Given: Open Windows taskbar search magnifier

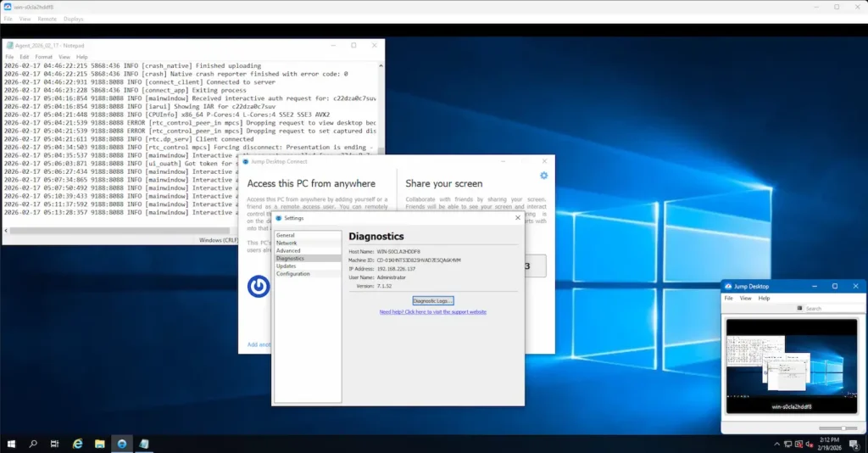Looking at the screenshot, I should coord(33,444).
